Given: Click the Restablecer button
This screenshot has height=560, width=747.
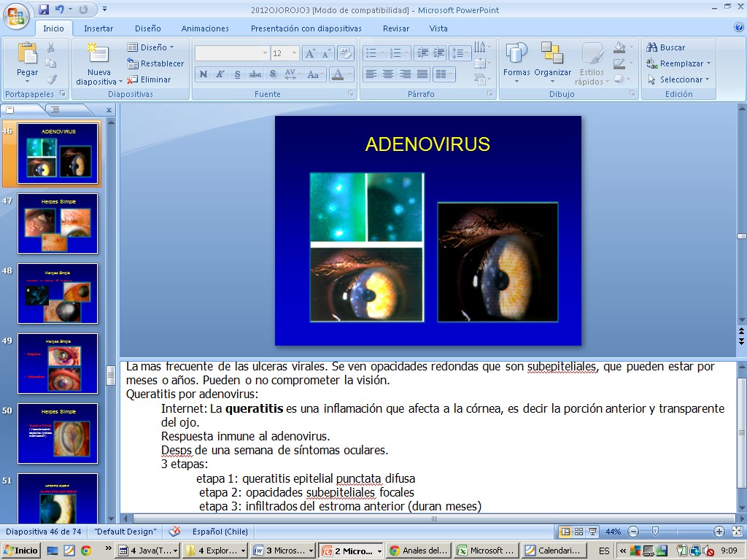Looking at the screenshot, I should point(155,63).
